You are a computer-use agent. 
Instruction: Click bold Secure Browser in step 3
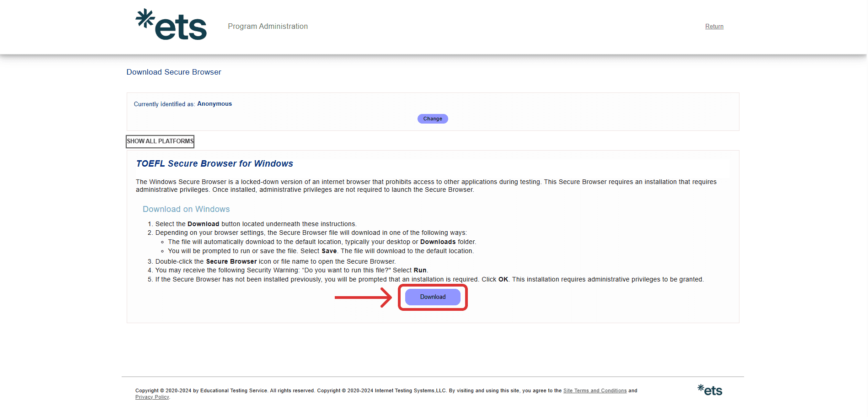[x=231, y=262]
